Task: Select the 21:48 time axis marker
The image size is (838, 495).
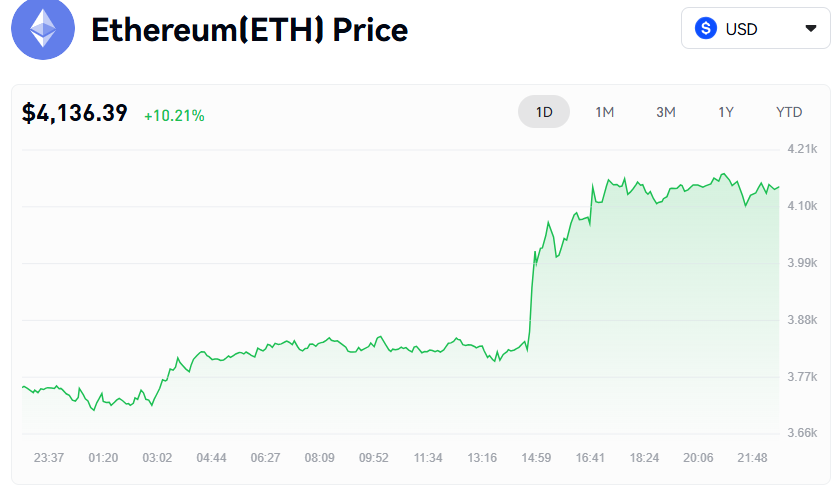Action: click(752, 458)
